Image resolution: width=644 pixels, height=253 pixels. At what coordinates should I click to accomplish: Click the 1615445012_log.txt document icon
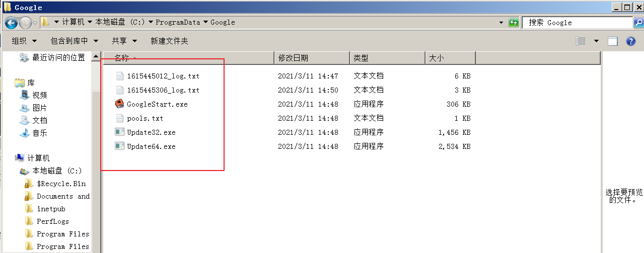[x=119, y=76]
